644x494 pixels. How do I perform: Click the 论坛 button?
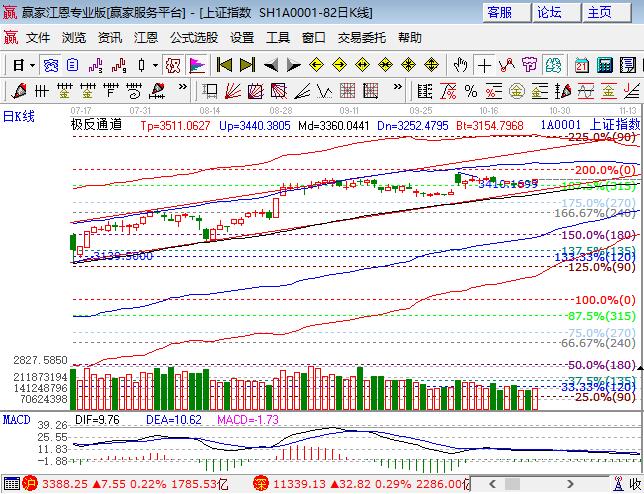point(549,12)
